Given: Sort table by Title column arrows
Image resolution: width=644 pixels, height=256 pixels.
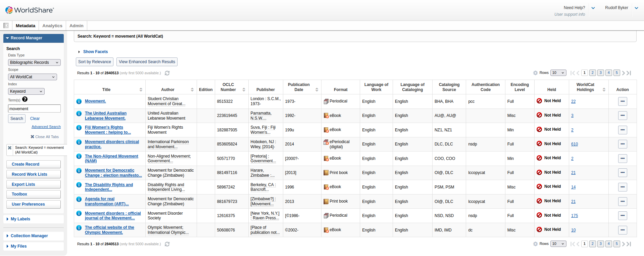Looking at the screenshot, I should [141, 90].
